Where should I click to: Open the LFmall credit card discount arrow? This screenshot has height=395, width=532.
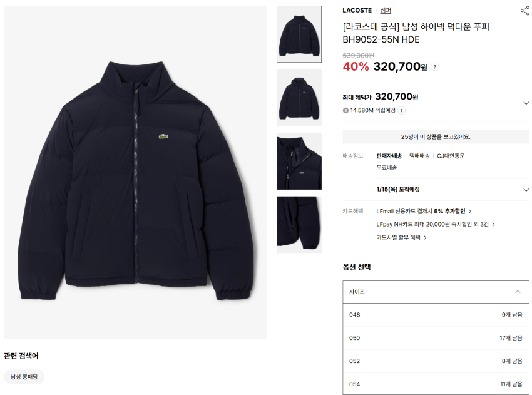click(x=470, y=212)
